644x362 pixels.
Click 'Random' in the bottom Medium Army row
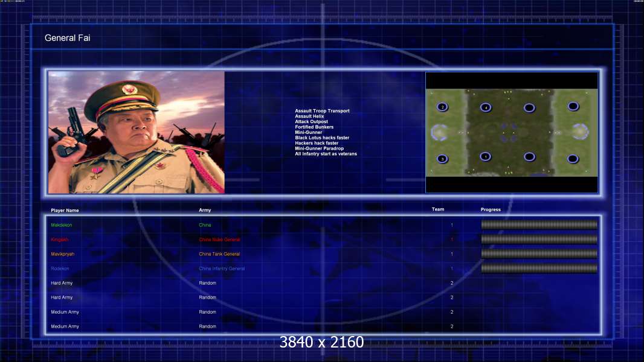click(x=207, y=326)
